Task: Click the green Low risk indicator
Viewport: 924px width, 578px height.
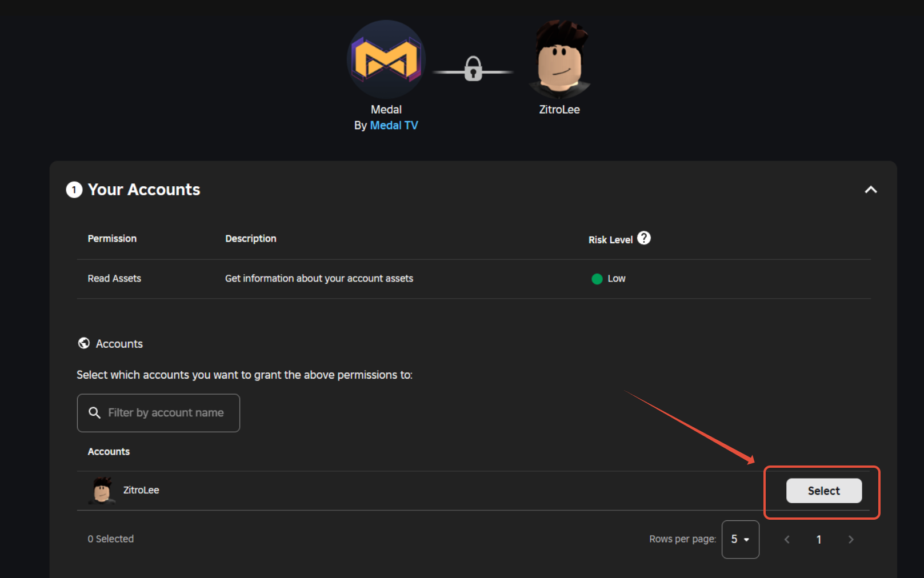Action: click(597, 279)
